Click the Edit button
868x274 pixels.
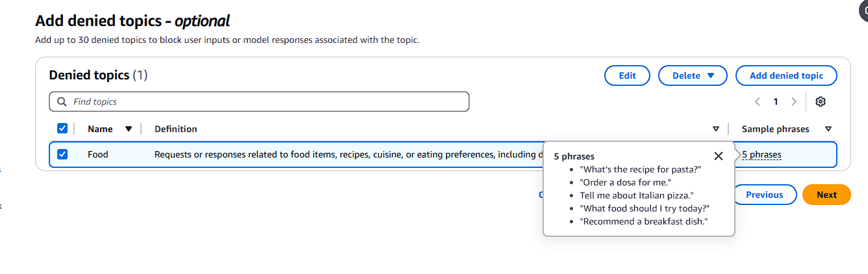pos(628,75)
